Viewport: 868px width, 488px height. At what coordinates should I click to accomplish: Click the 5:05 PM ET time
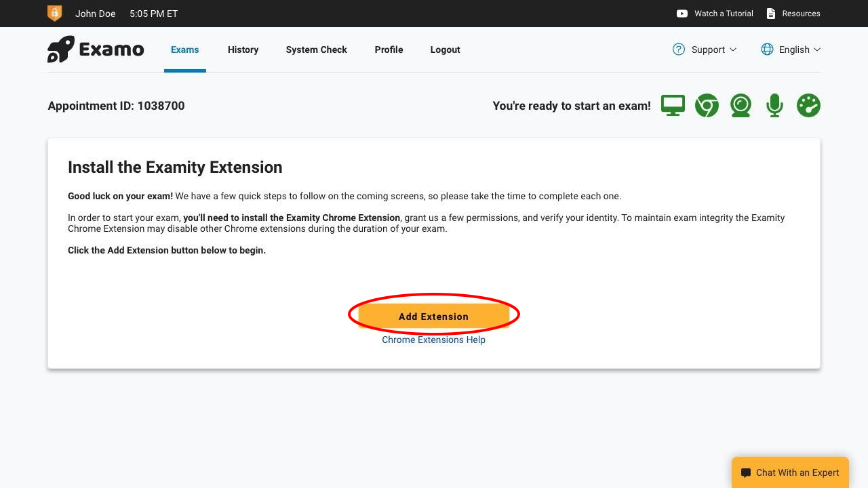click(x=153, y=14)
